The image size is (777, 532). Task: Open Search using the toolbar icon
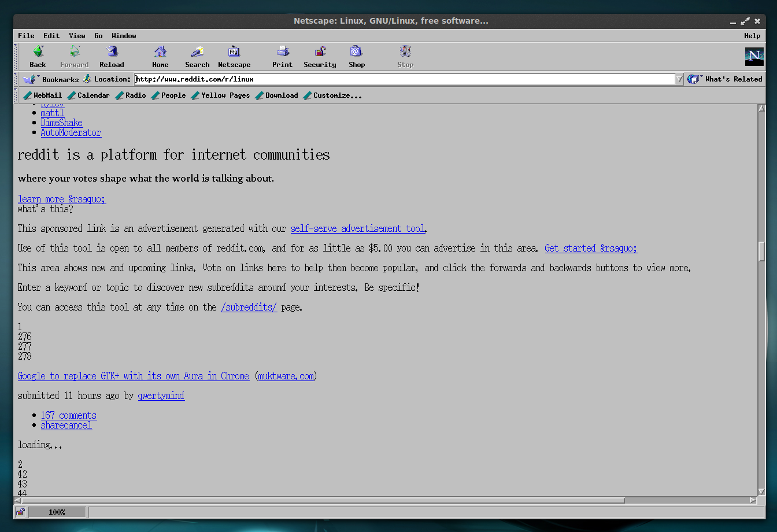click(x=197, y=56)
